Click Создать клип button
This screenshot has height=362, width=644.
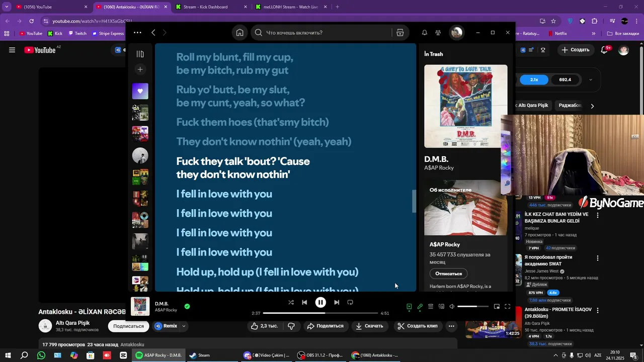coord(418,326)
